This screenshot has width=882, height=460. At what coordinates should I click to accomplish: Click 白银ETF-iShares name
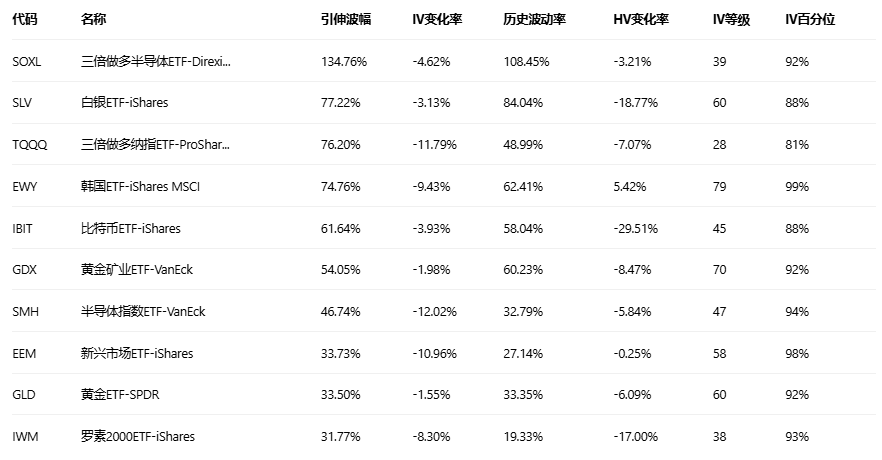click(124, 103)
